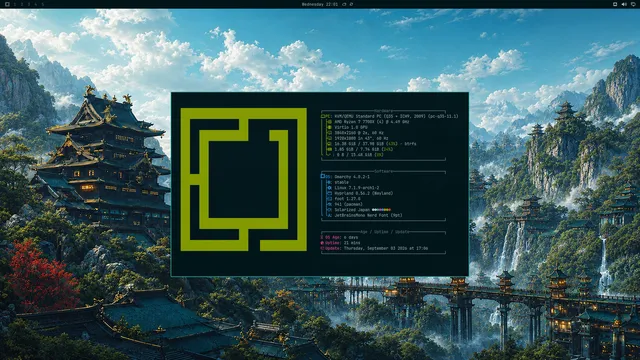Image resolution: width=640 pixels, height=360 pixels.
Task: Select the '16.38 GiB / 37.98 GiB' disk text
Action: tap(359, 144)
